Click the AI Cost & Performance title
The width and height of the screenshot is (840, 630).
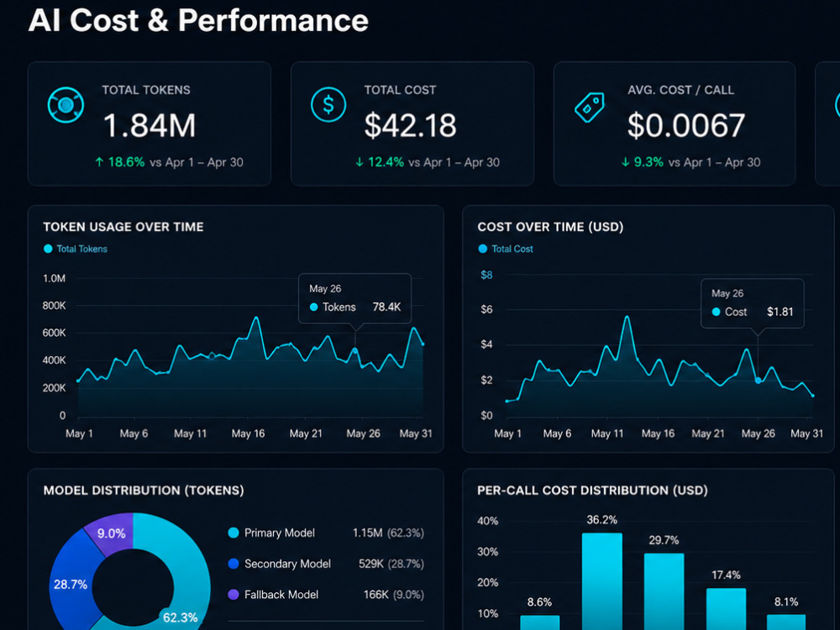pyautogui.click(x=198, y=20)
